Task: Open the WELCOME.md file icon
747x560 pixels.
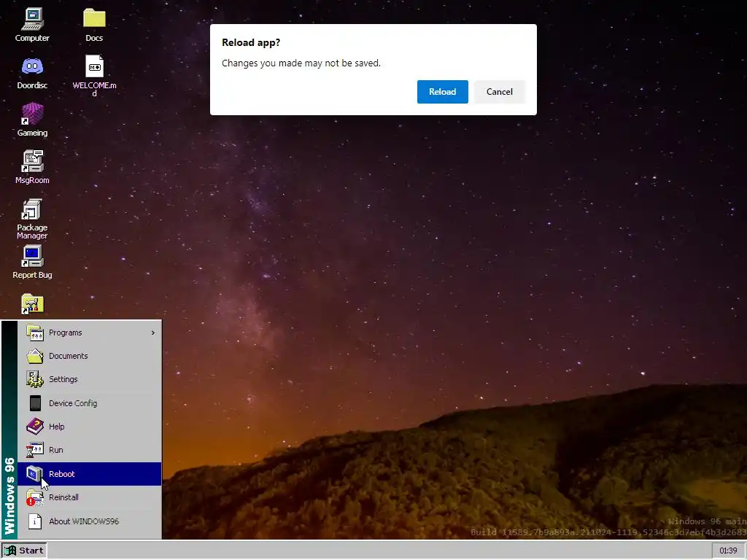Action: click(x=94, y=66)
